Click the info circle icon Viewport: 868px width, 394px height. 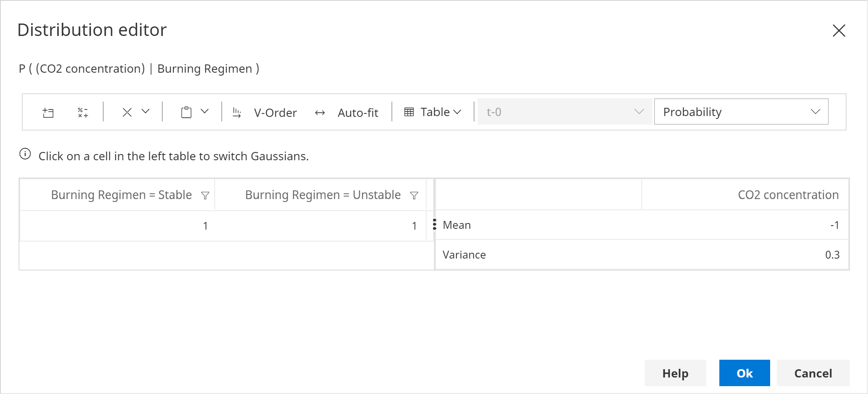coord(25,154)
